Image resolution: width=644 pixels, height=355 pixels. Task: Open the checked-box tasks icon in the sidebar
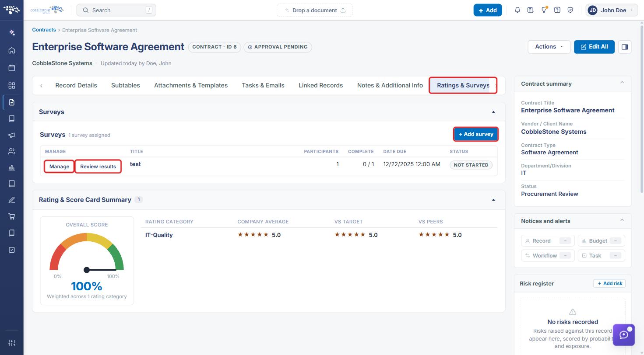[12, 250]
